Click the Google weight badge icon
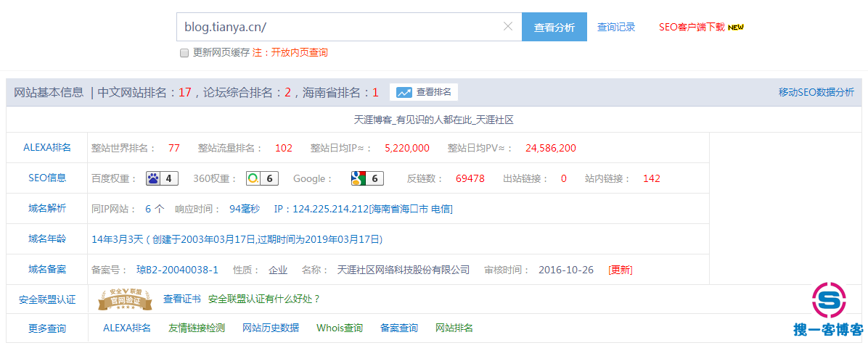Viewport: 868px width, 348px height. pyautogui.click(x=359, y=178)
